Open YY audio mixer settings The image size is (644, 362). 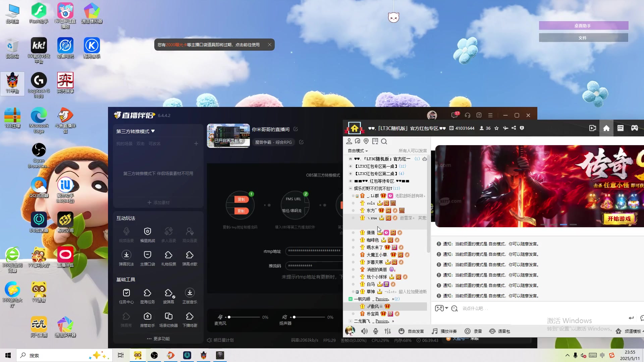(x=388, y=331)
